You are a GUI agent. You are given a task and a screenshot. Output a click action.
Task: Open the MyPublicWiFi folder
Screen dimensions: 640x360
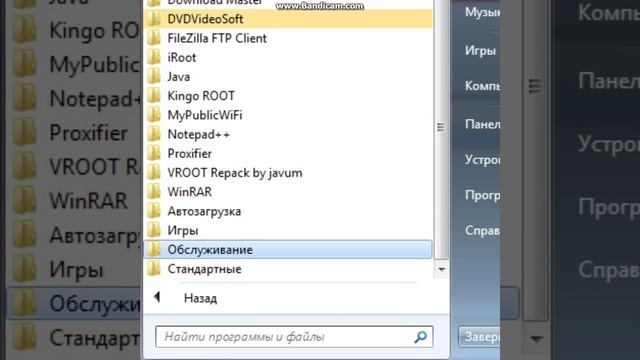[288, 115]
